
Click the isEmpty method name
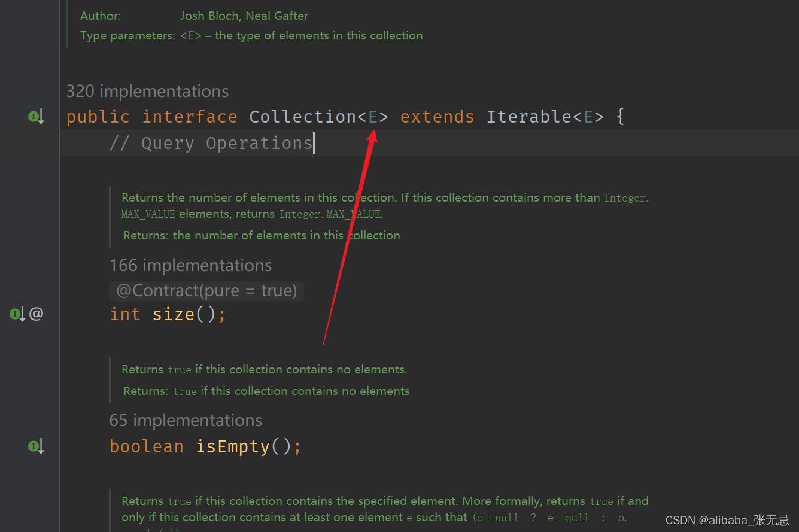pyautogui.click(x=233, y=446)
